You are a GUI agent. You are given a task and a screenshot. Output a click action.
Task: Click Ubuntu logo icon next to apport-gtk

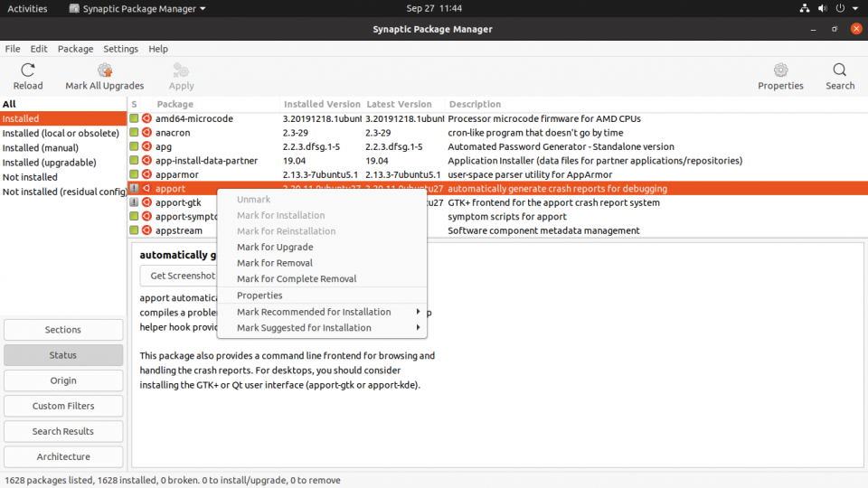point(146,202)
